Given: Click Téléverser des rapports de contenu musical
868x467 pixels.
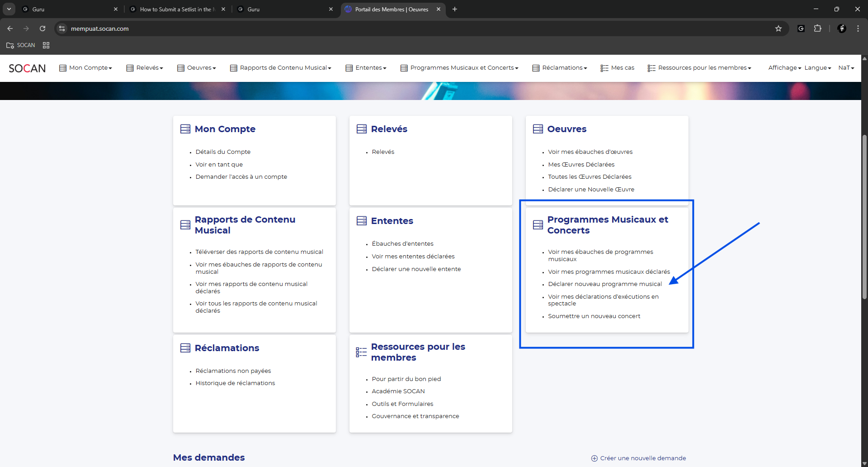Looking at the screenshot, I should point(259,252).
